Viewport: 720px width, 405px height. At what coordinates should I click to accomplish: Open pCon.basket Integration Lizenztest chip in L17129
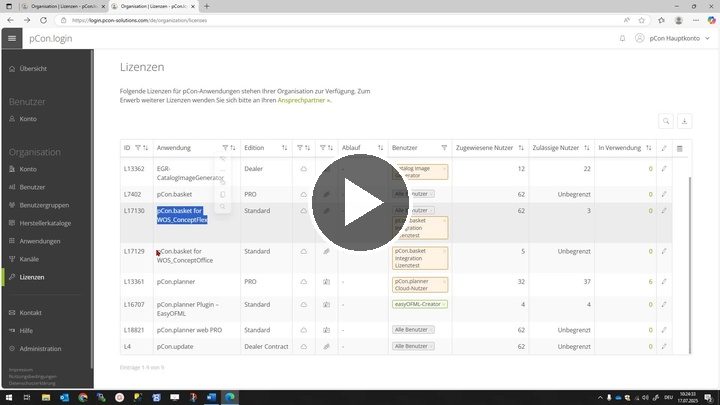pos(420,259)
